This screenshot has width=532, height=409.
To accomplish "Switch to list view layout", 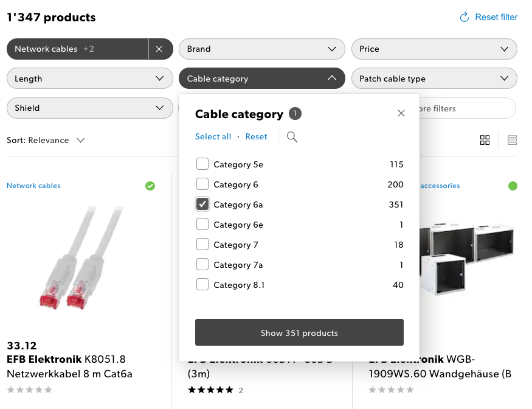I will (x=512, y=140).
